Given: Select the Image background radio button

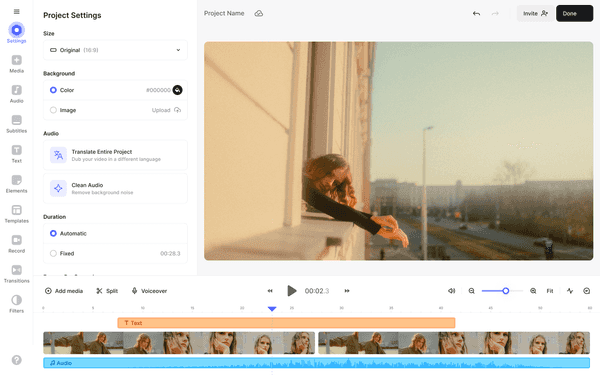Looking at the screenshot, I should [53, 110].
